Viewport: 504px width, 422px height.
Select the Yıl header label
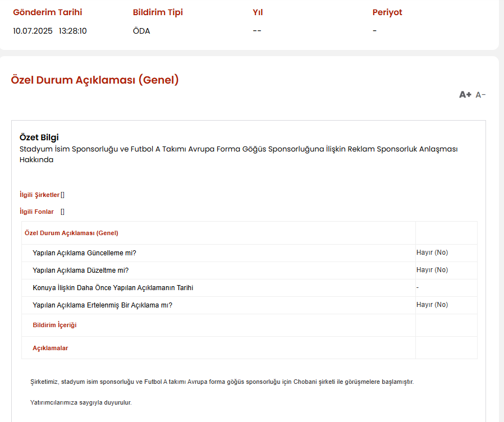258,12
